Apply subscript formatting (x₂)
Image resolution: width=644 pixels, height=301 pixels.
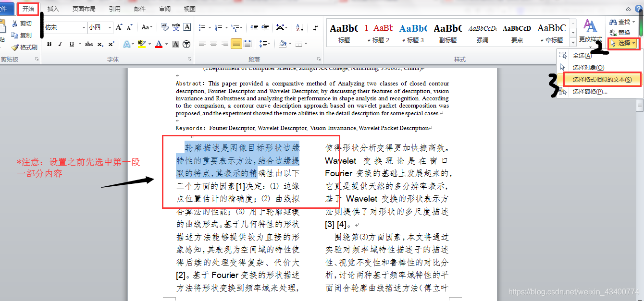pos(100,44)
